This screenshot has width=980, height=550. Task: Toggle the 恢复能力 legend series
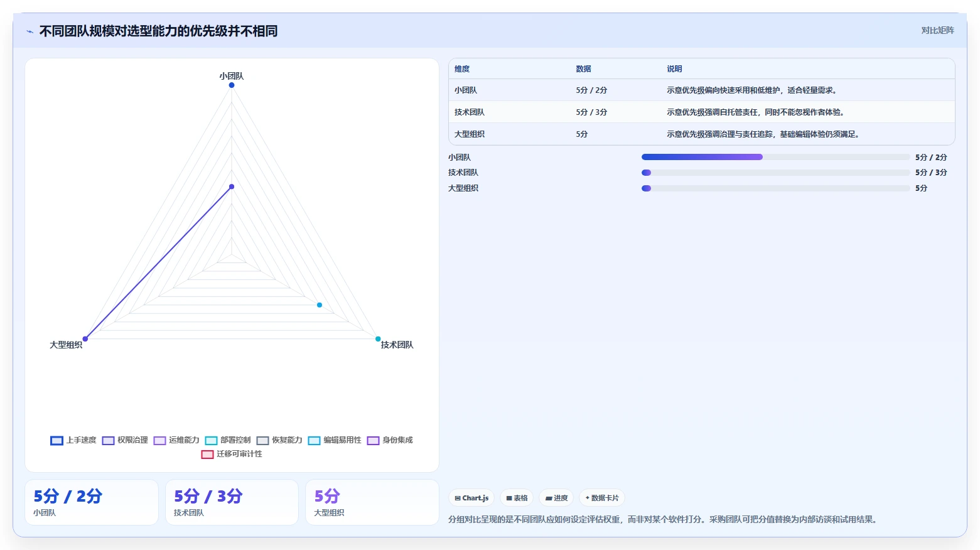[x=279, y=440]
